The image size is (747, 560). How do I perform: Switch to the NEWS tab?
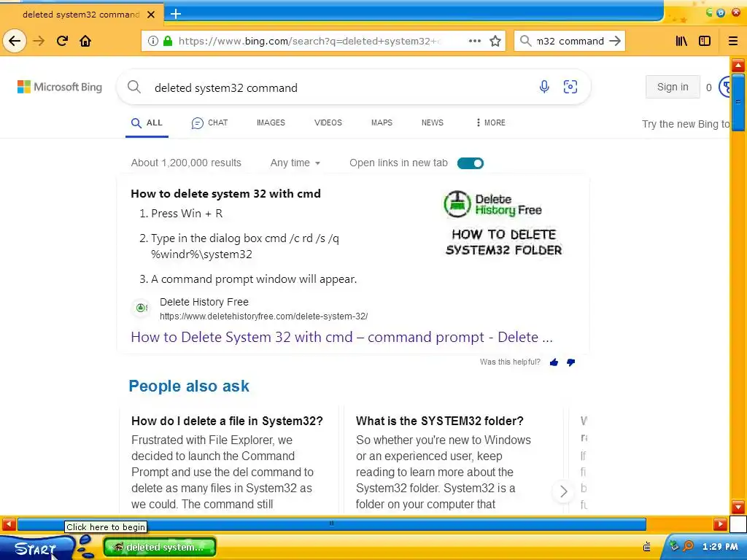pos(432,122)
